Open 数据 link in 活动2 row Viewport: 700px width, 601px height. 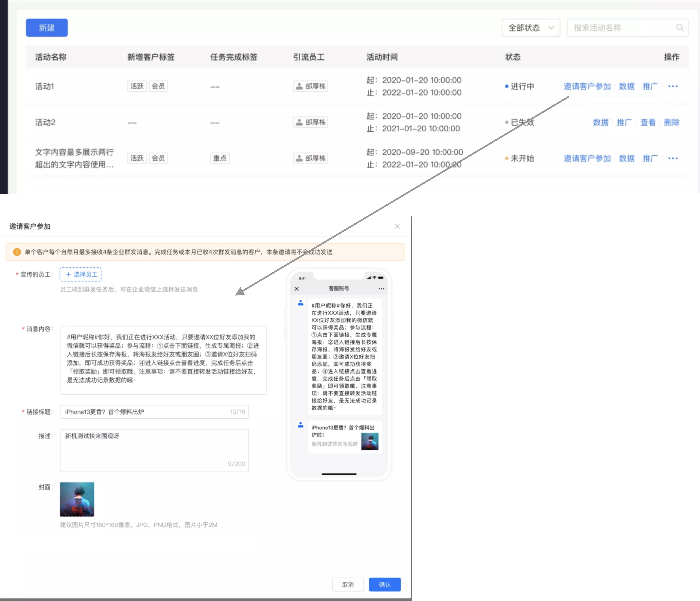tap(601, 122)
